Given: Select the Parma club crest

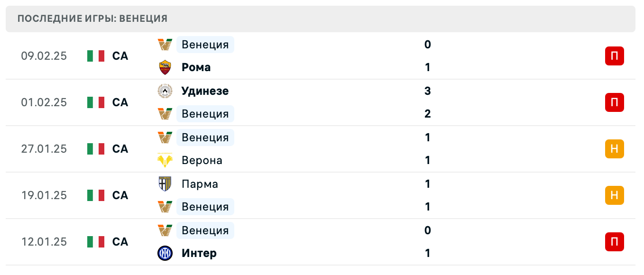Looking at the screenshot, I should click(x=165, y=184).
